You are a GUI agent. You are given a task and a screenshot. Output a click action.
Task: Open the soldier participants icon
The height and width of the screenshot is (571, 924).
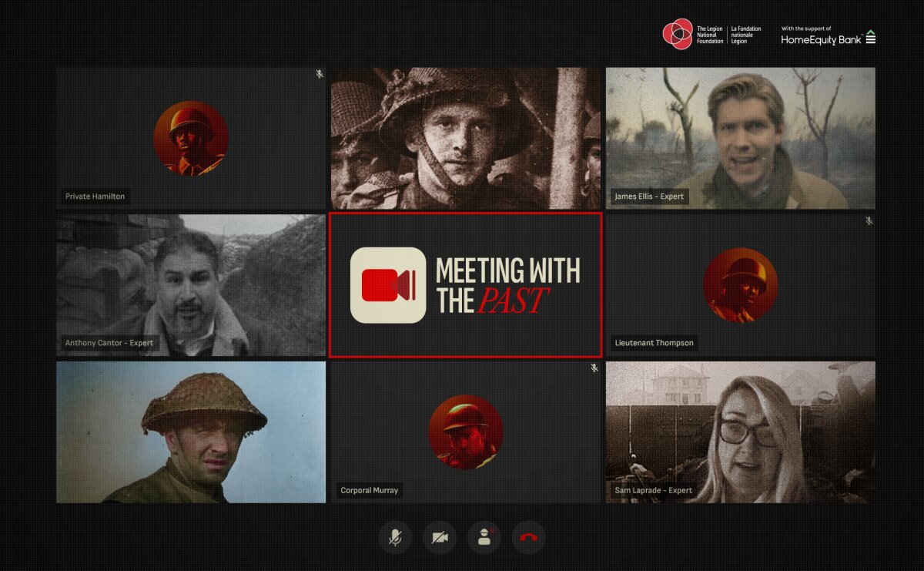[484, 537]
